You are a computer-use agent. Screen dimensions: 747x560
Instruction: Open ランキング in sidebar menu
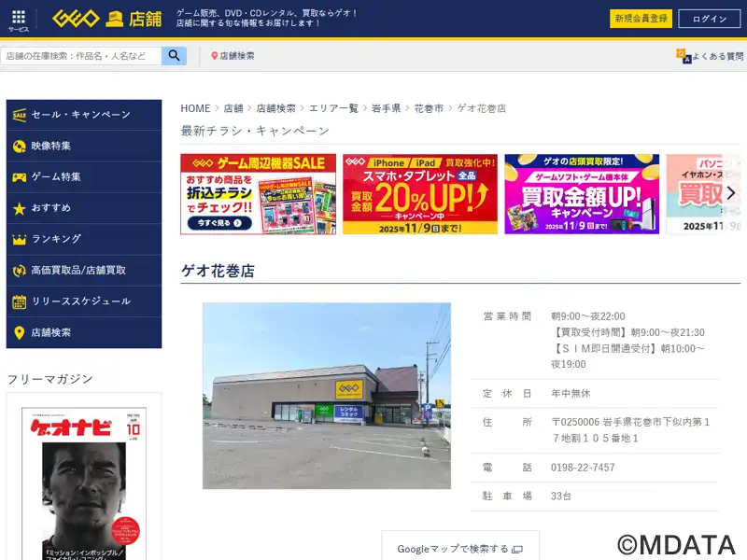[x=84, y=240]
